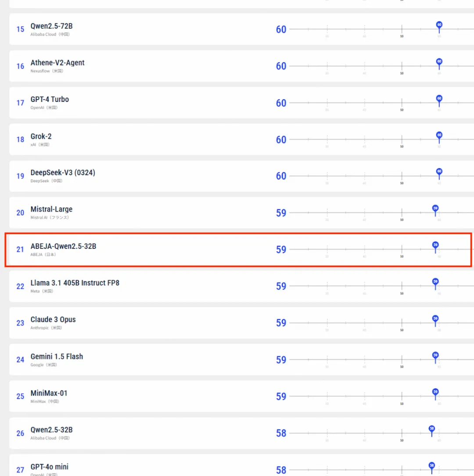
Task: Click rank number 21
Action: coord(20,249)
